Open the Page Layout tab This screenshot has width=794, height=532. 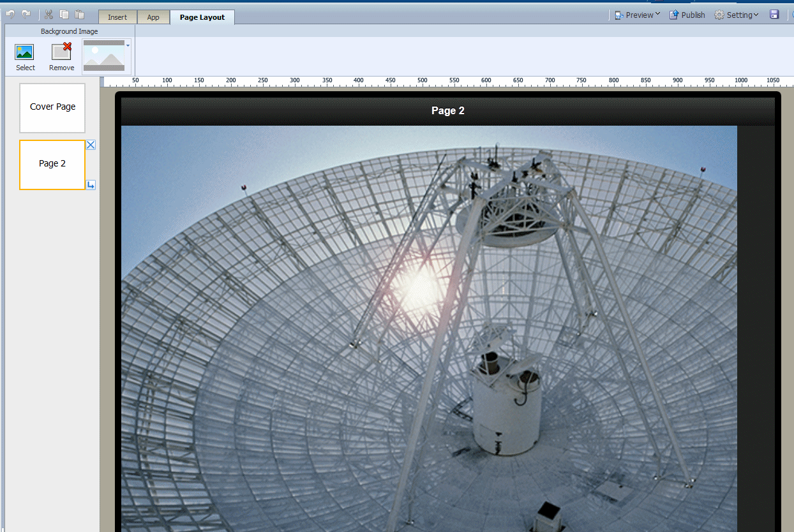(202, 17)
